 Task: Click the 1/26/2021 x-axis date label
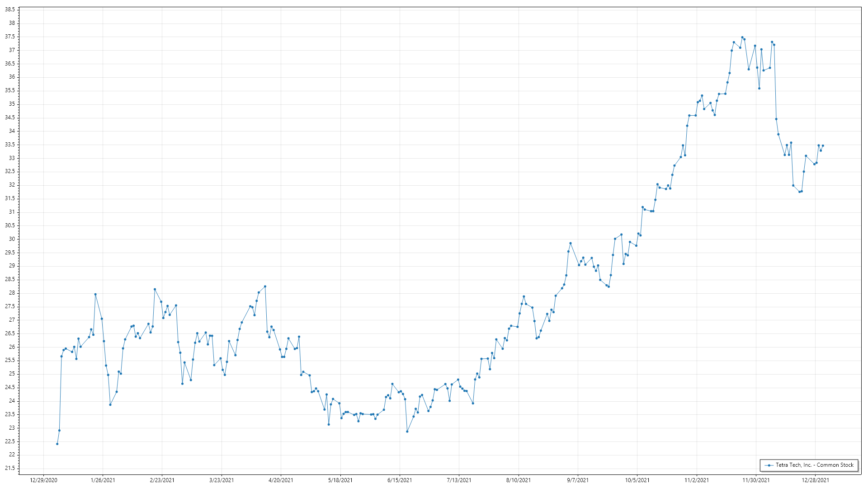coord(103,480)
